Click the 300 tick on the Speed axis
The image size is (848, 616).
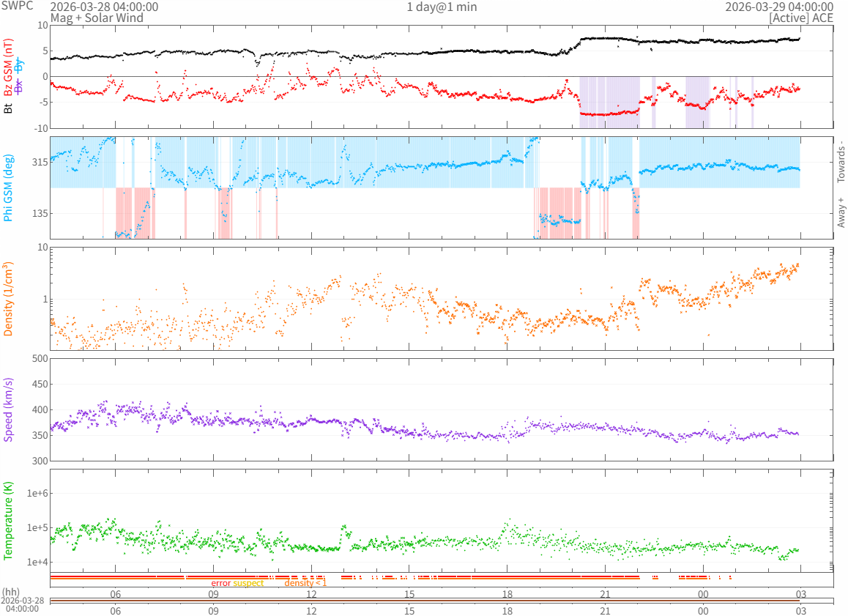pyautogui.click(x=40, y=461)
